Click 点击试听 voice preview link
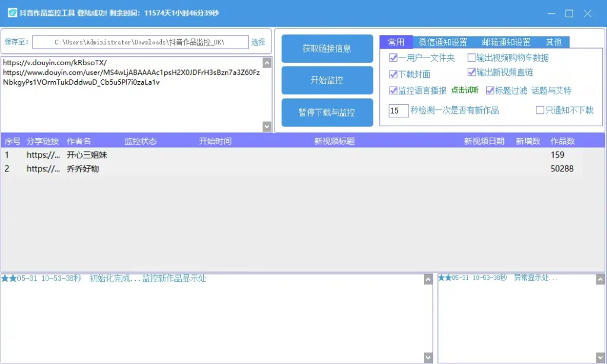The width and height of the screenshot is (607, 364). tap(465, 90)
